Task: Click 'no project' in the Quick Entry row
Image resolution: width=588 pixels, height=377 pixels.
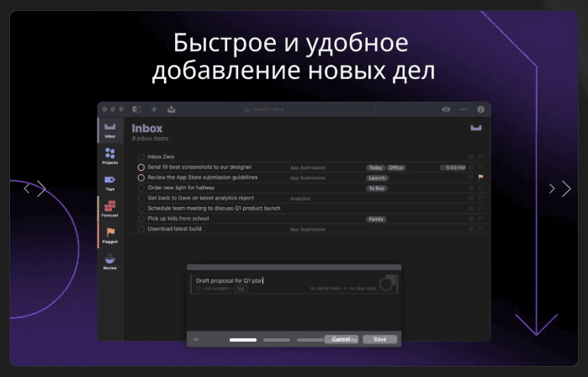Action: point(217,289)
